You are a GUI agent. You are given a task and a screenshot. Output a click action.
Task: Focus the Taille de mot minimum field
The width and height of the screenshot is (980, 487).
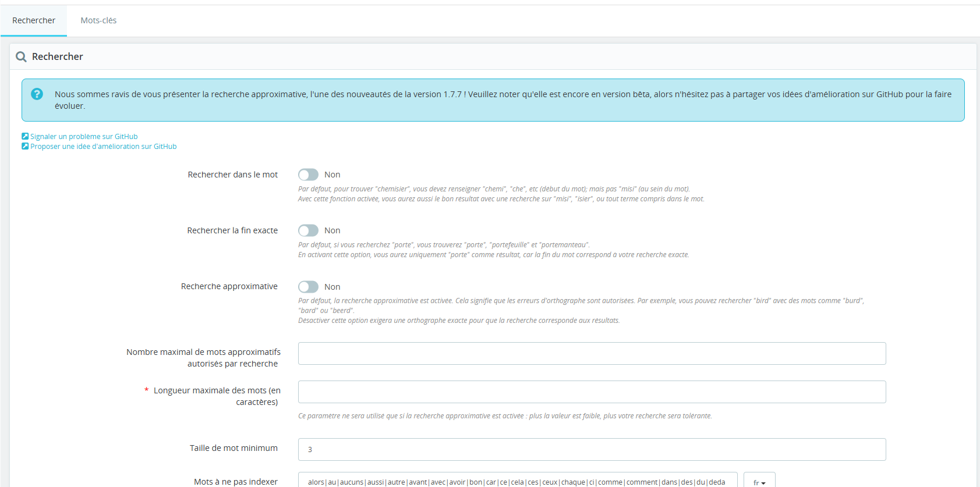click(592, 449)
